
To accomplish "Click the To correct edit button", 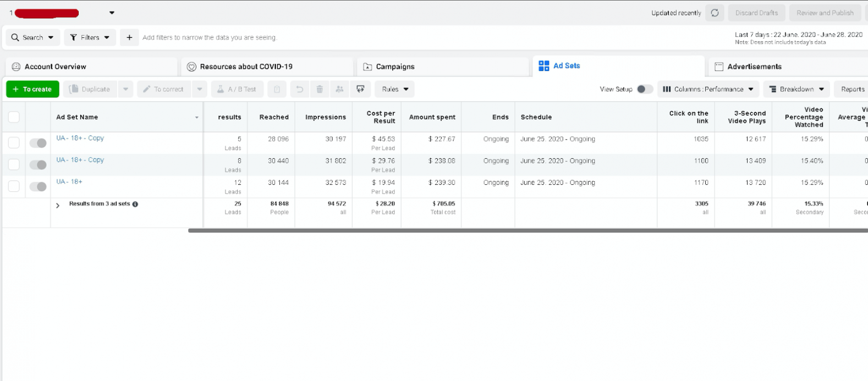I will click(x=164, y=89).
